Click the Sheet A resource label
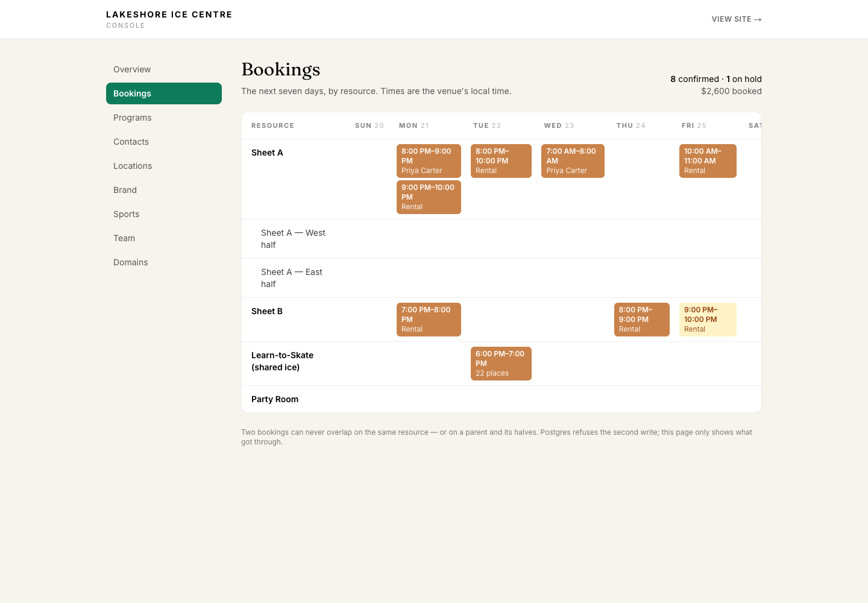 tap(267, 153)
